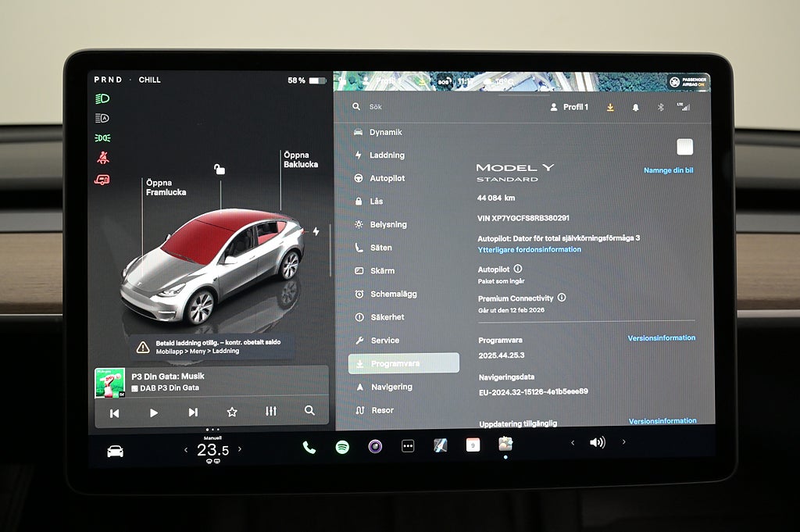This screenshot has width=800, height=532.
Task: Open Ytterligare fordonsinformation link
Action: 530,250
